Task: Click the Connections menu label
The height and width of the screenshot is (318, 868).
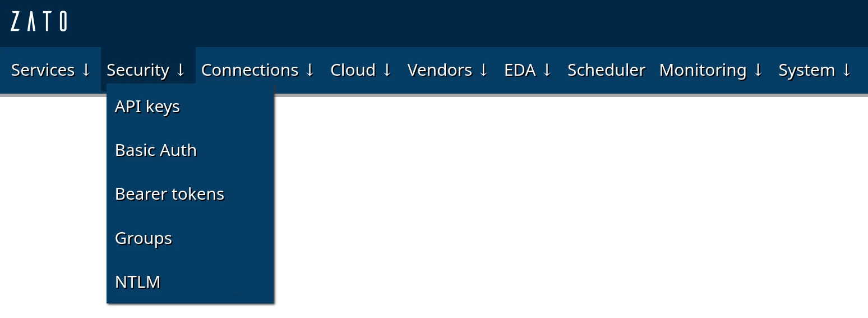Action: [250, 70]
